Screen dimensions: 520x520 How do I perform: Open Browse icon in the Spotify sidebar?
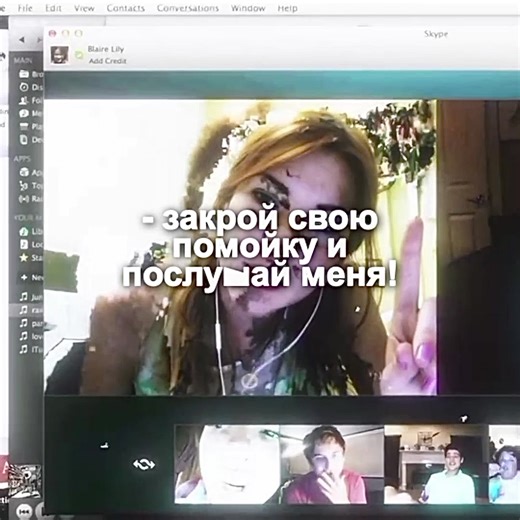tap(24, 74)
